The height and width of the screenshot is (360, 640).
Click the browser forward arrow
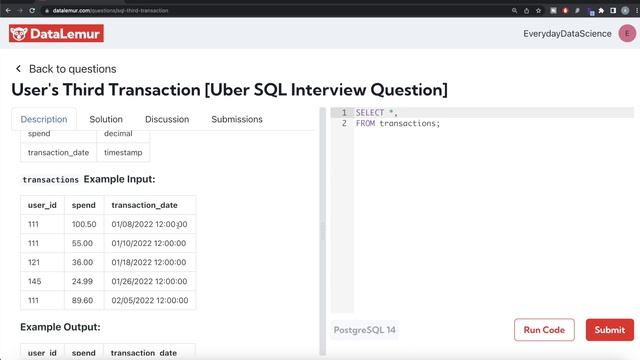coord(20,11)
